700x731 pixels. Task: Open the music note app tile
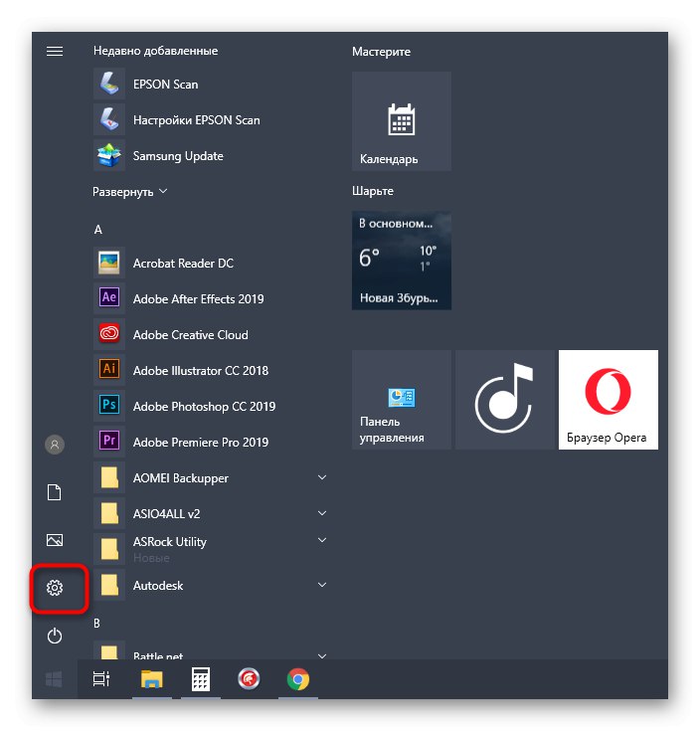[505, 400]
